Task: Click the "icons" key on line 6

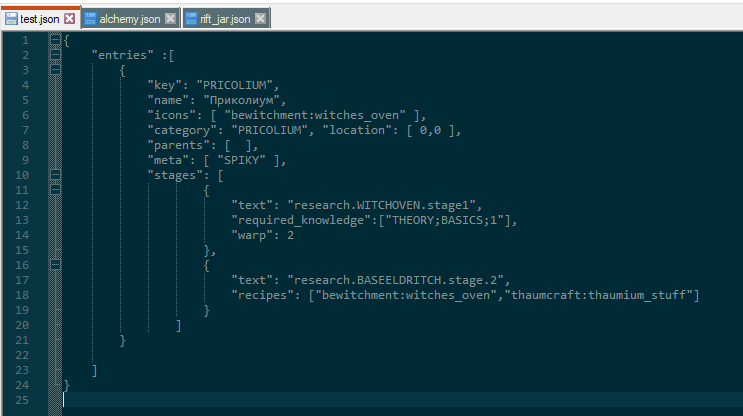Action: tap(172, 115)
